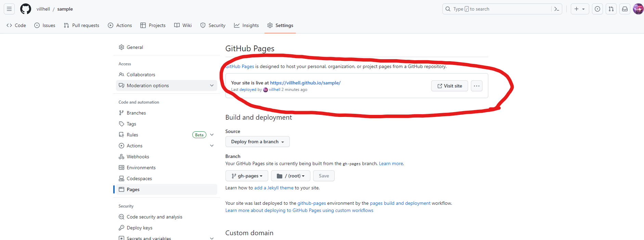Open pull requests icon in top bar
This screenshot has width=644, height=240.
pyautogui.click(x=611, y=9)
